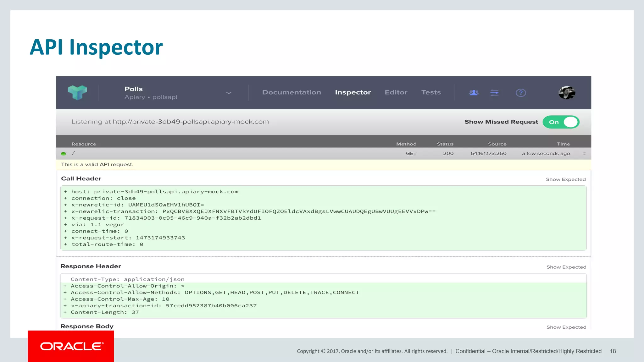The width and height of the screenshot is (644, 362).
Task: Click the Apiary cube logo
Action: pos(77,92)
